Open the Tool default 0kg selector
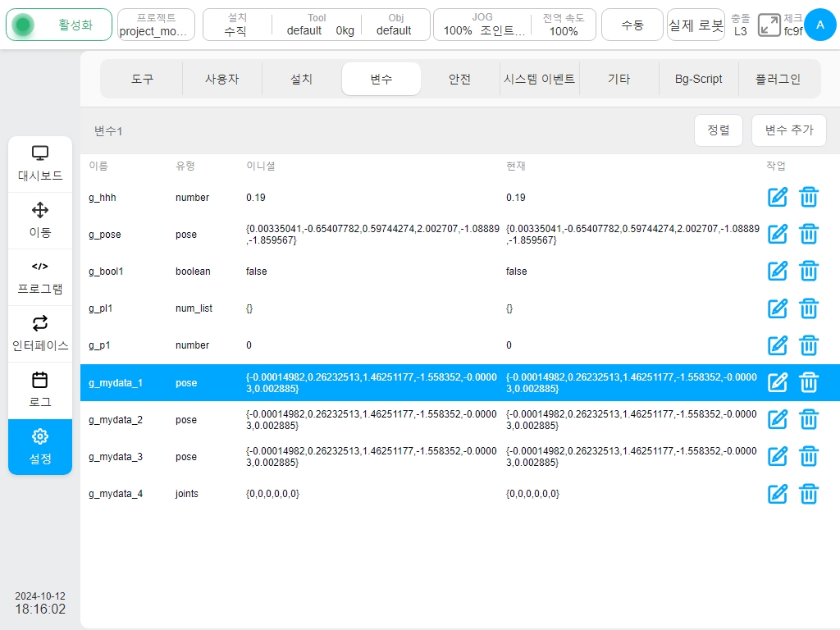The height and width of the screenshot is (630, 840). (317, 25)
